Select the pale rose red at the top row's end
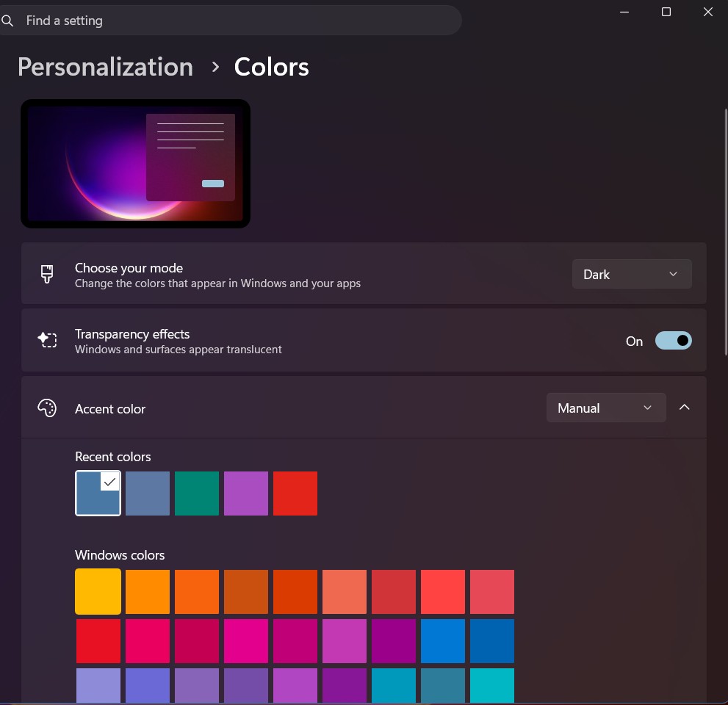This screenshot has width=728, height=705. [x=492, y=592]
